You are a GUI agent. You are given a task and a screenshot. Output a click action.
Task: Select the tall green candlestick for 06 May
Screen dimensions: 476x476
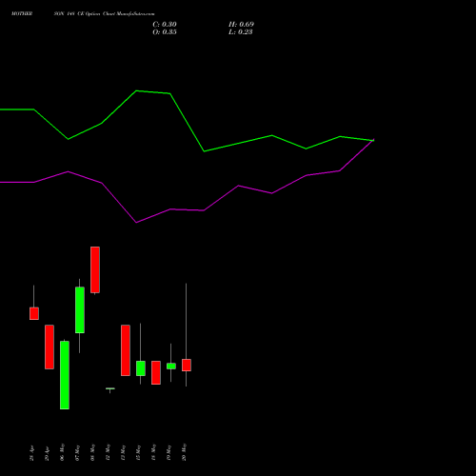pos(65,375)
